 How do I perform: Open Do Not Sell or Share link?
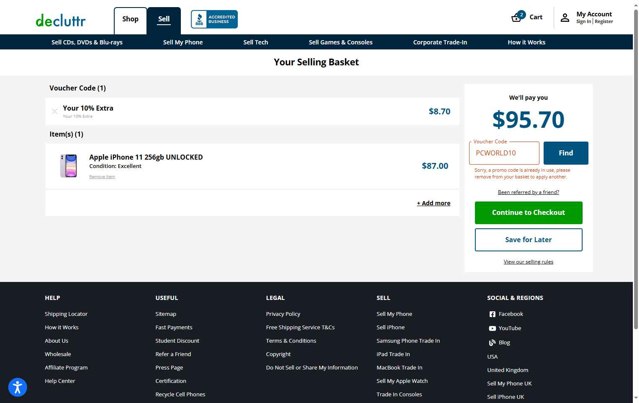[312, 368]
